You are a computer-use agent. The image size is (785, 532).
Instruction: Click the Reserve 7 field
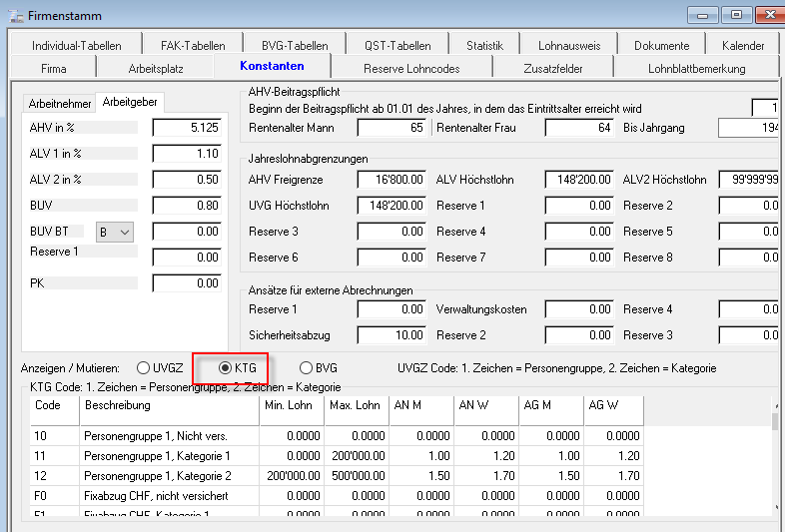coord(579,258)
